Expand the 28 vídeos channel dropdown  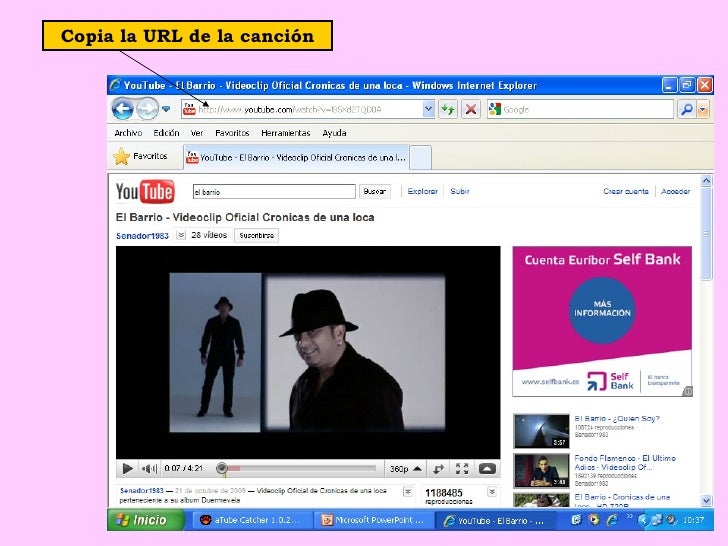pyautogui.click(x=181, y=235)
